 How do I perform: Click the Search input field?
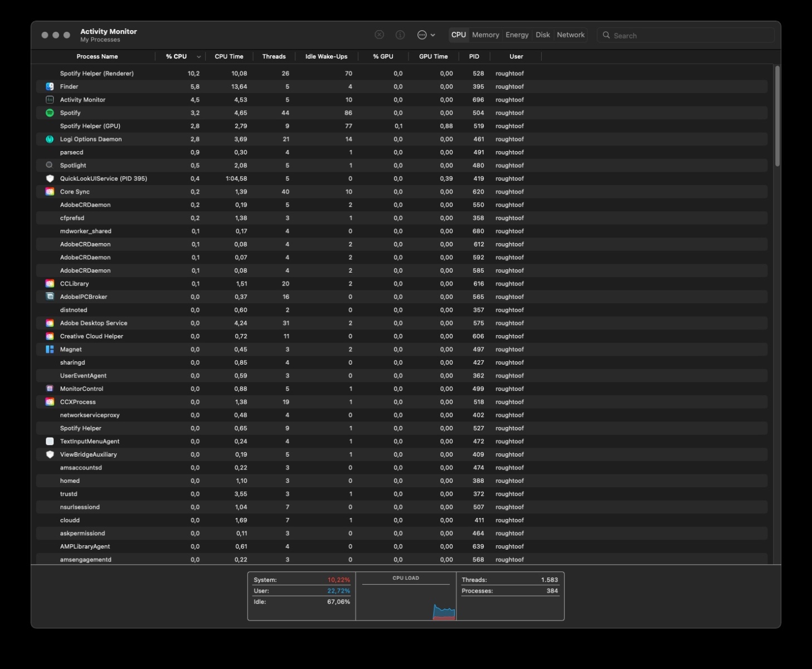(685, 35)
